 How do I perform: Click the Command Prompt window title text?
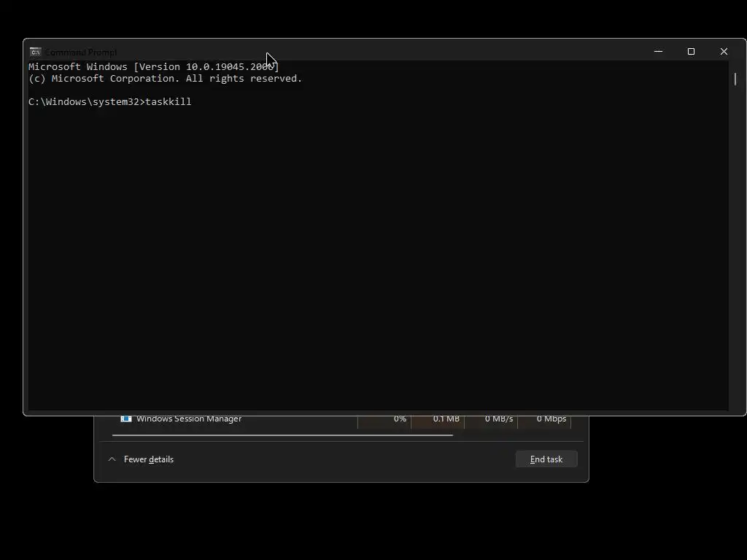tap(80, 52)
